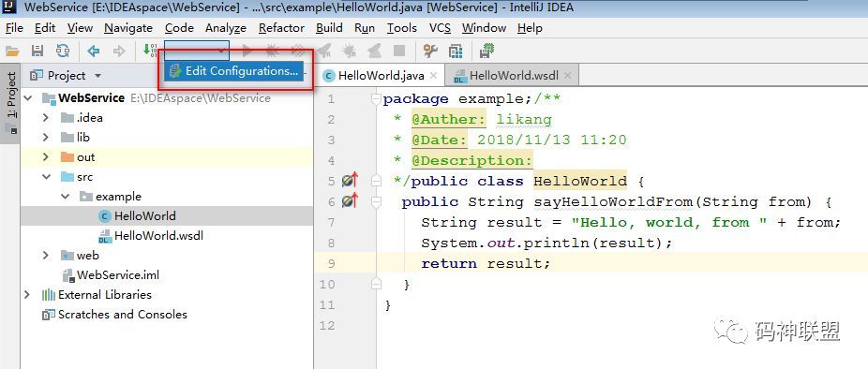The height and width of the screenshot is (369, 868).
Task: Click the Build Project icon with green arrow
Action: (x=150, y=51)
